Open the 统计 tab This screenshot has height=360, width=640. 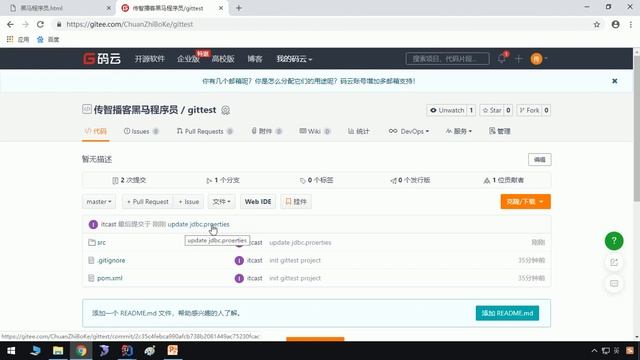coord(359,131)
